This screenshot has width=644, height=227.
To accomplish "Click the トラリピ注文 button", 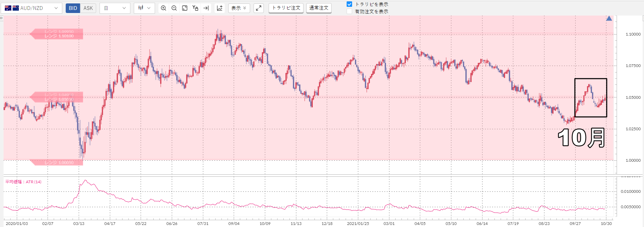I will pos(286,8).
